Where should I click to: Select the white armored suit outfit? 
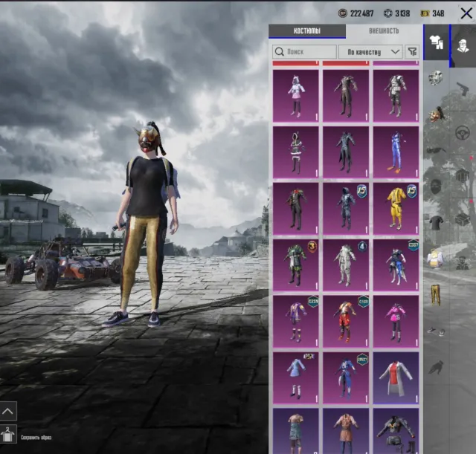pyautogui.click(x=396, y=96)
